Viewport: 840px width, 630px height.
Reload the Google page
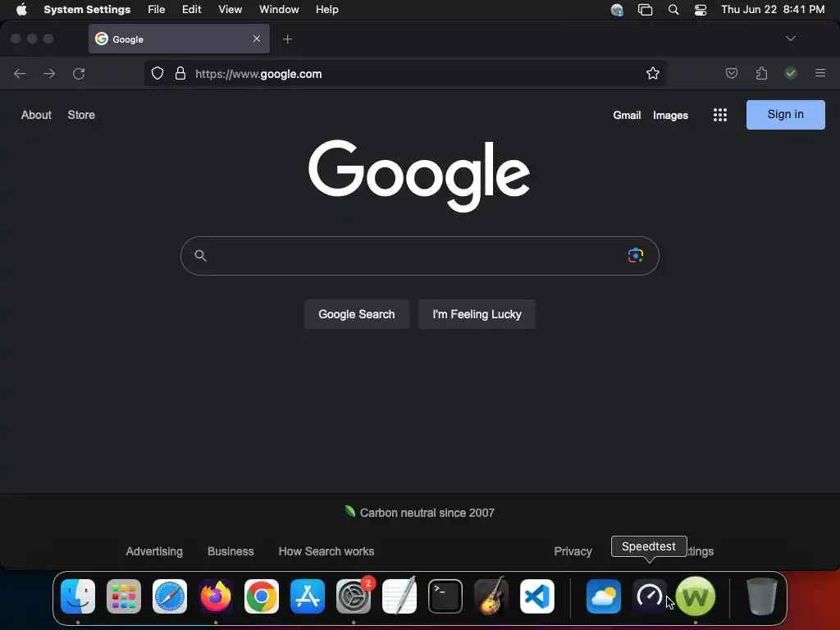click(79, 73)
